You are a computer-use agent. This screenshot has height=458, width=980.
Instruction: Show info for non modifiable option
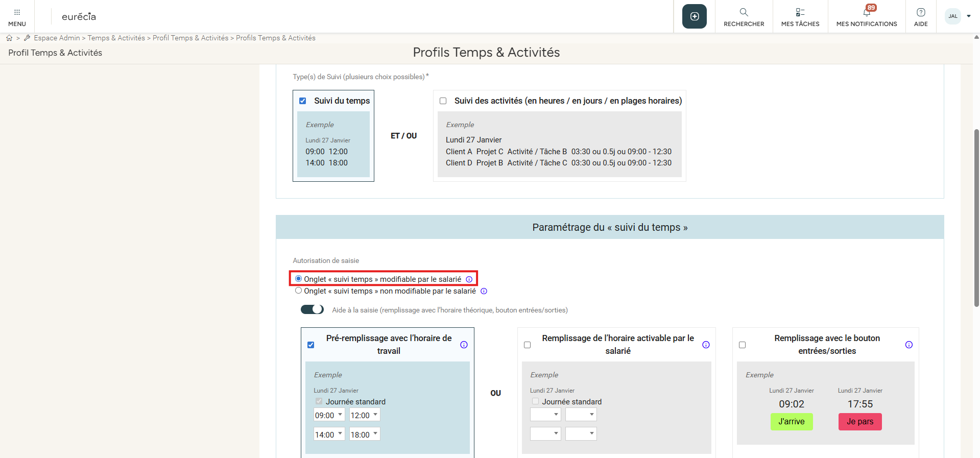(484, 291)
